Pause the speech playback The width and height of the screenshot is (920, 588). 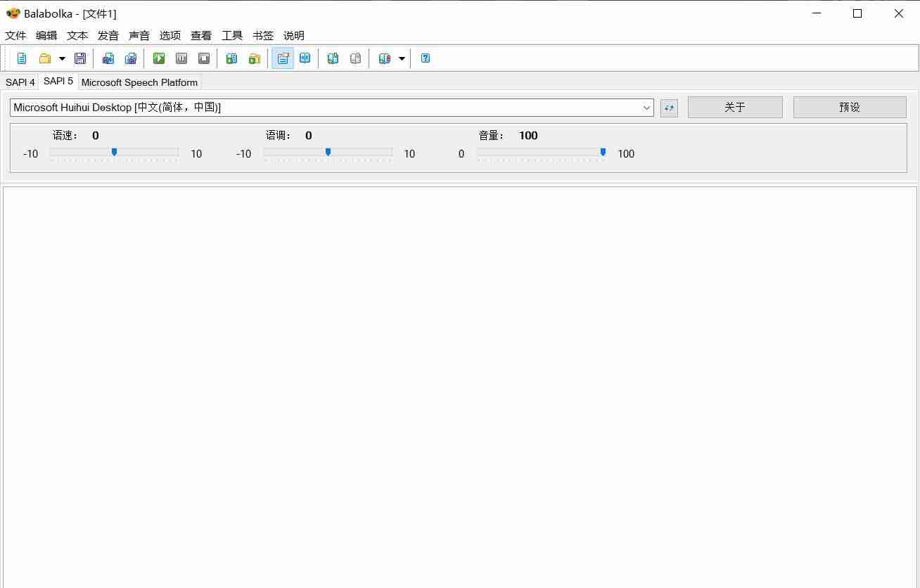181,58
